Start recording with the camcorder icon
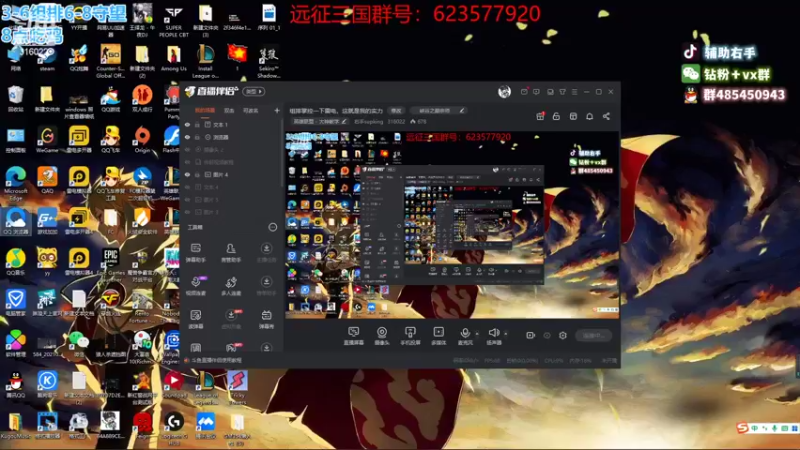The height and width of the screenshot is (450, 800). [531, 335]
